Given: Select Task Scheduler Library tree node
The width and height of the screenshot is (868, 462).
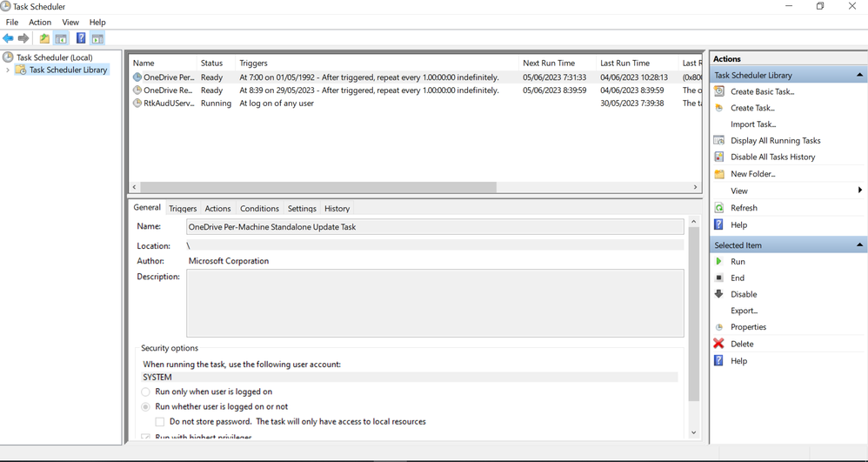Looking at the screenshot, I should pyautogui.click(x=68, y=70).
